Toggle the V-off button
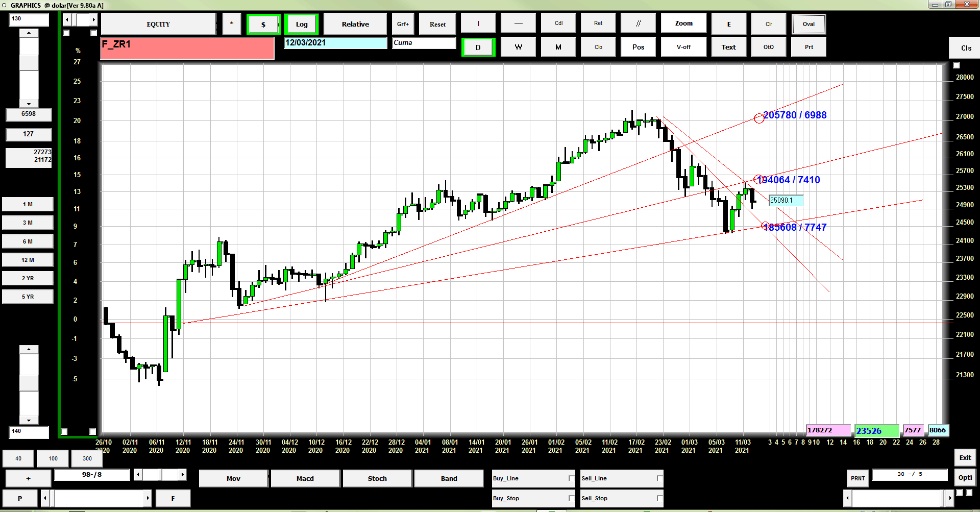 tap(683, 47)
